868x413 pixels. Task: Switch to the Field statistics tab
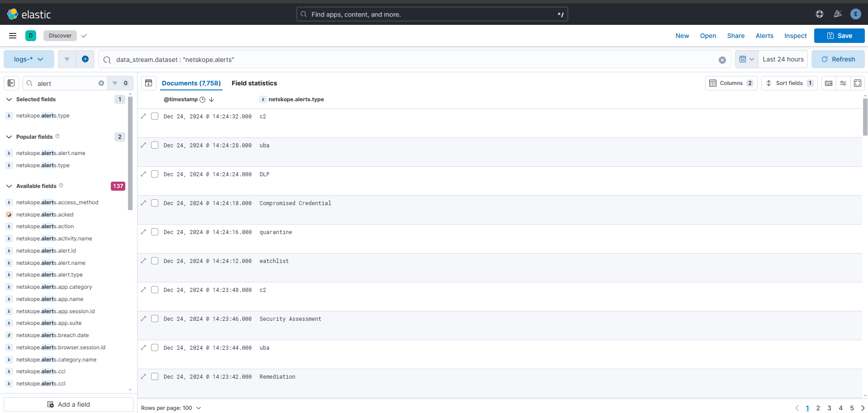pos(254,83)
